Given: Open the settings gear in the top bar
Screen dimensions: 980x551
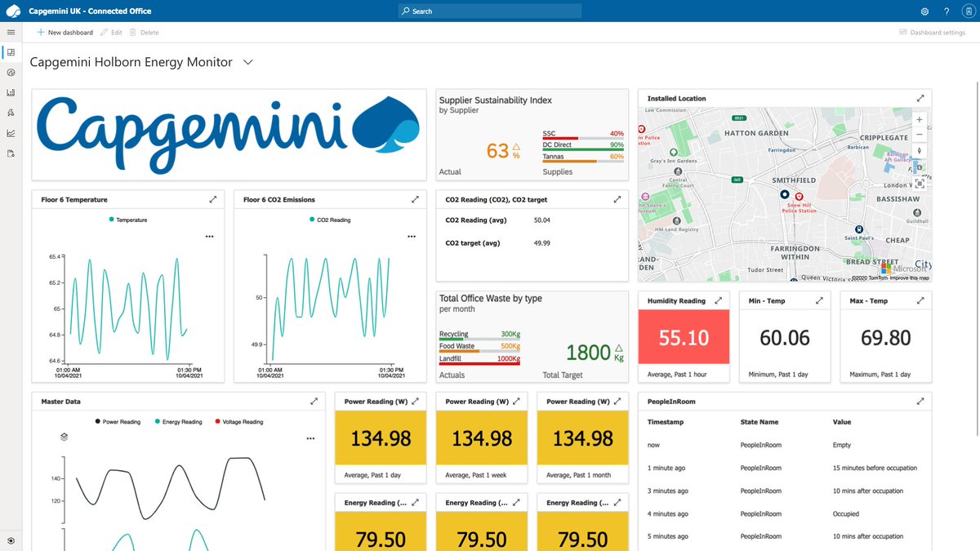Looking at the screenshot, I should click(x=924, y=11).
